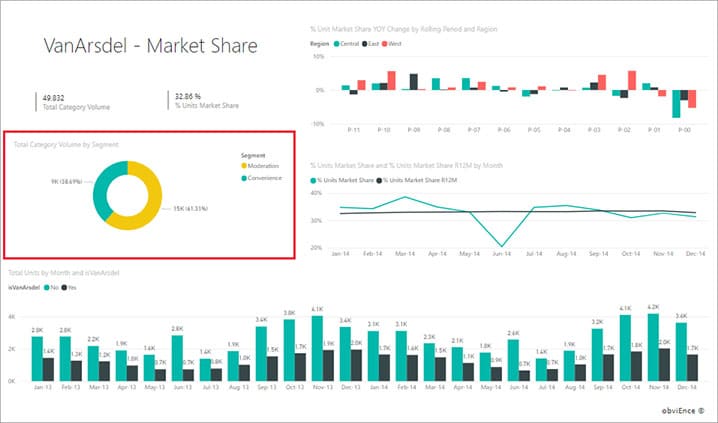Image resolution: width=718 pixels, height=423 pixels.
Task: Select the dark East bar at P-09
Action: tap(413, 82)
